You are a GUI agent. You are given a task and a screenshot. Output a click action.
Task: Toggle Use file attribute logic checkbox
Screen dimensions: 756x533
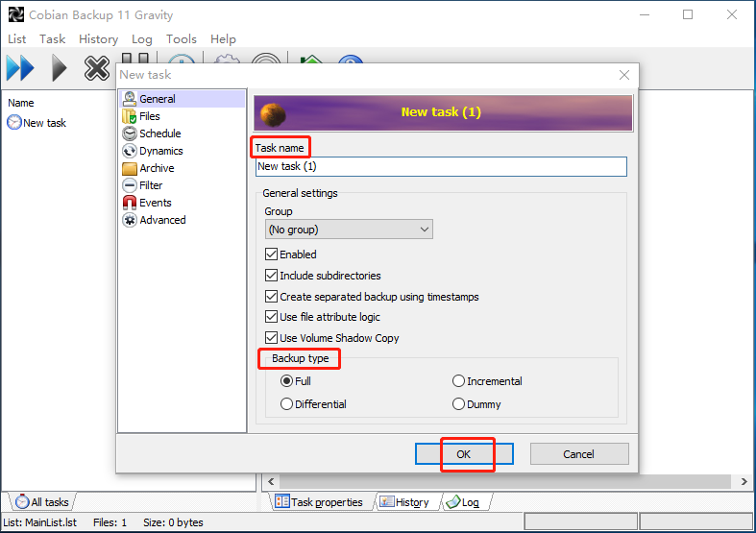pyautogui.click(x=272, y=317)
